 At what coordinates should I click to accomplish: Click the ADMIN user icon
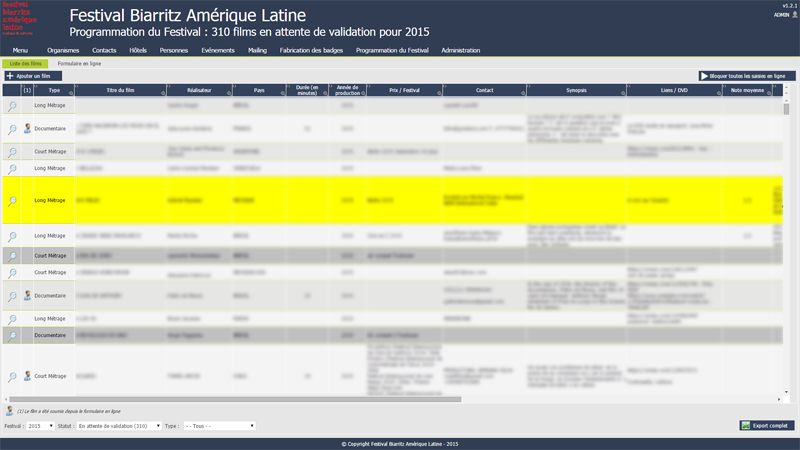(x=794, y=15)
